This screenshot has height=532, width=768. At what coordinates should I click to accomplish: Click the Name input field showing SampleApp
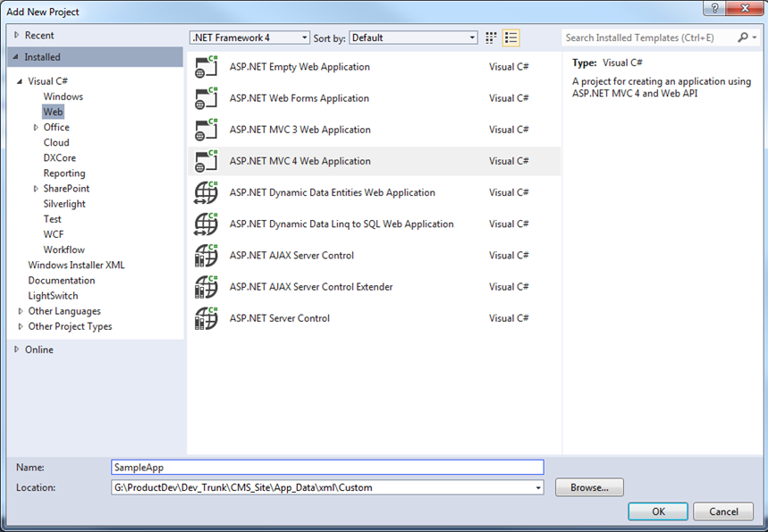coord(326,467)
